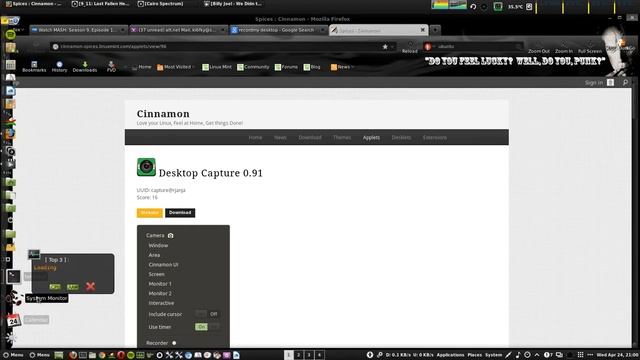640x360 pixels.
Task: Click the date and time clock
Action: pyautogui.click(x=618, y=355)
